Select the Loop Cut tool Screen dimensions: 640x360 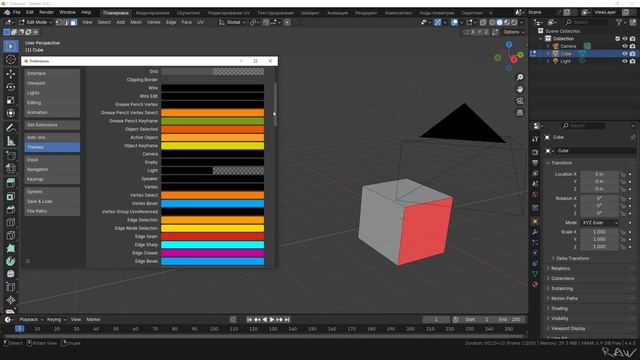click(x=11, y=222)
